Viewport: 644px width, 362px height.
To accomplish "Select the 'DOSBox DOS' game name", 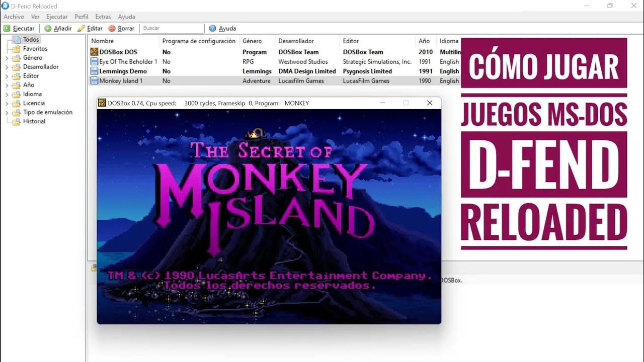I will click(118, 52).
